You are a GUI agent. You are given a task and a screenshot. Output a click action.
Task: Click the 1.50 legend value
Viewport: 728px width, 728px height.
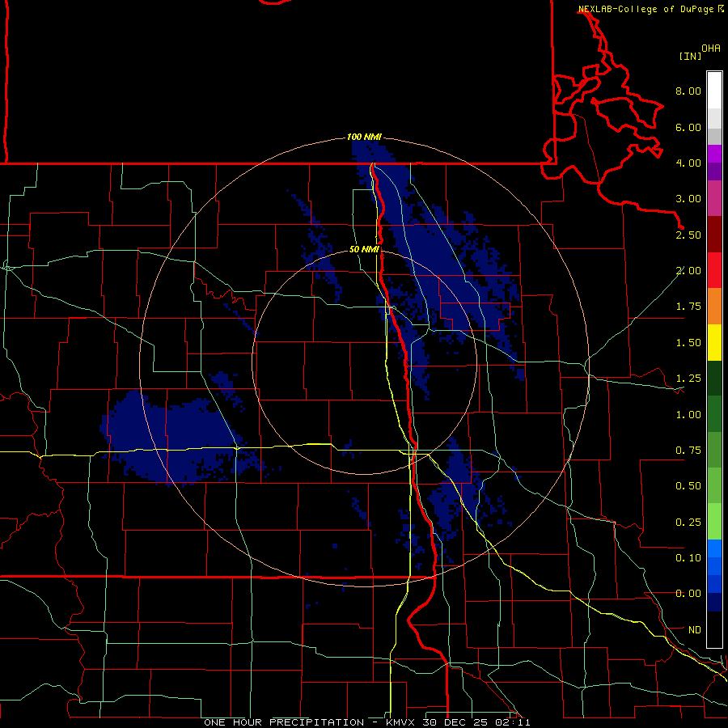(688, 343)
